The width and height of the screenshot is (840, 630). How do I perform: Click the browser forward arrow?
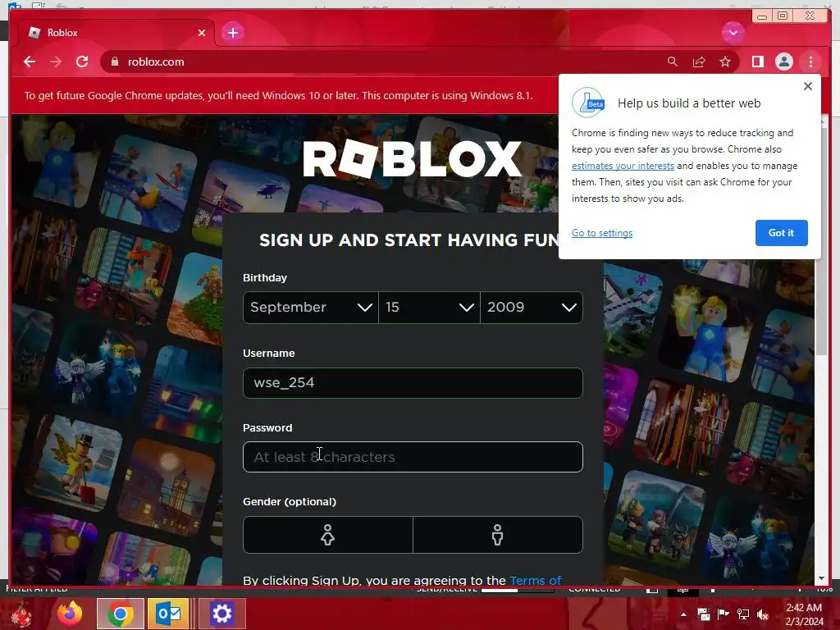click(56, 62)
